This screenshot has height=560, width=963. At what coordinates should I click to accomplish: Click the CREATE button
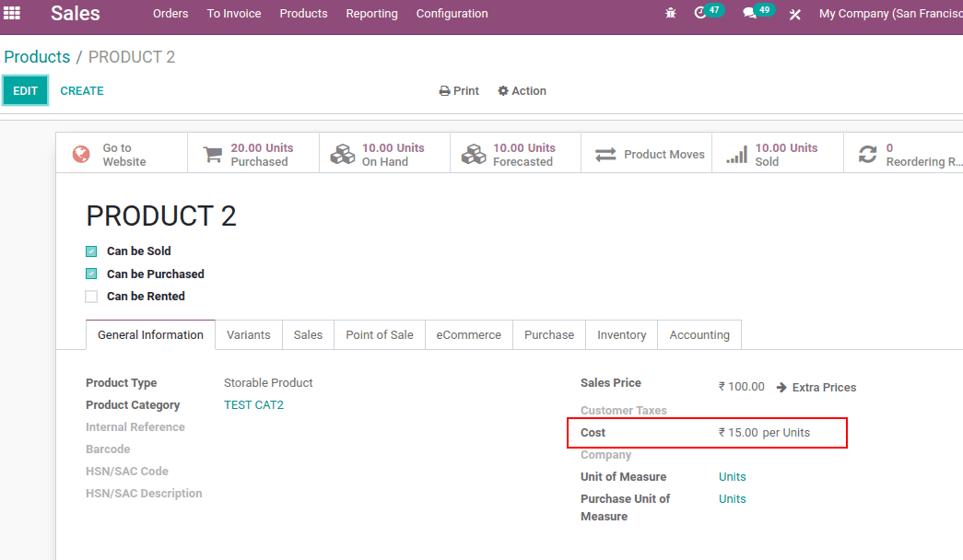tap(82, 91)
